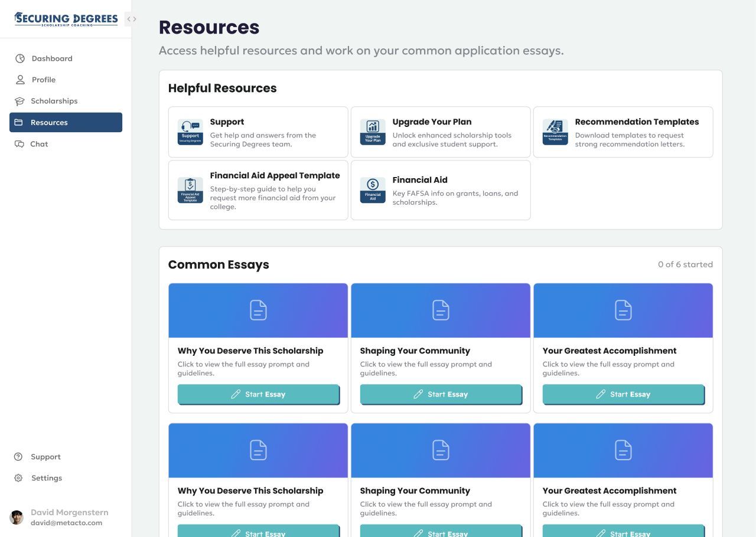Start the first Shaping Your Community essay

441,394
